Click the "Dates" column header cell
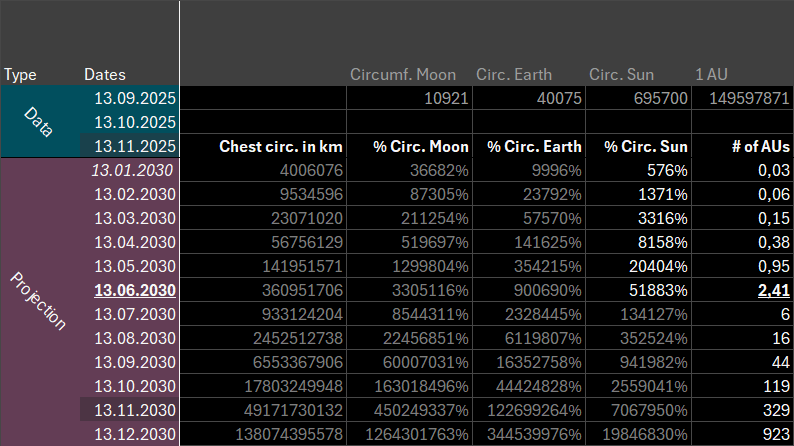This screenshot has width=794, height=446. click(105, 75)
